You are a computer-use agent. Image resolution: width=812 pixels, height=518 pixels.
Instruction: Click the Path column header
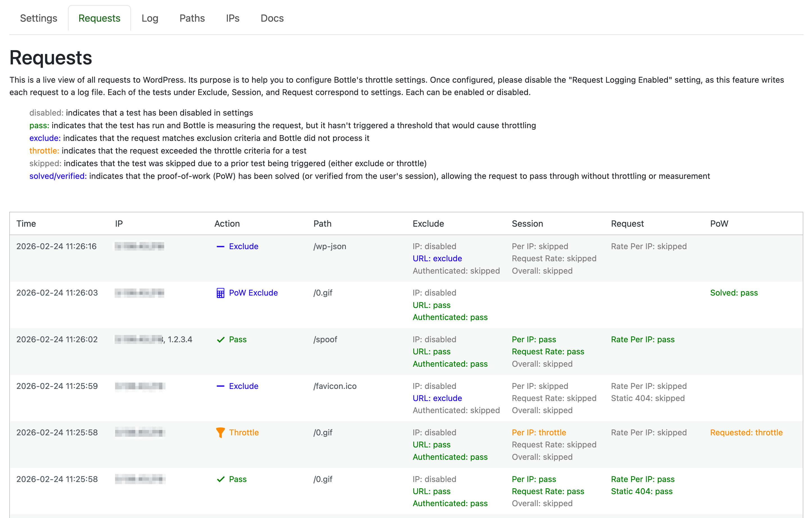coord(322,224)
